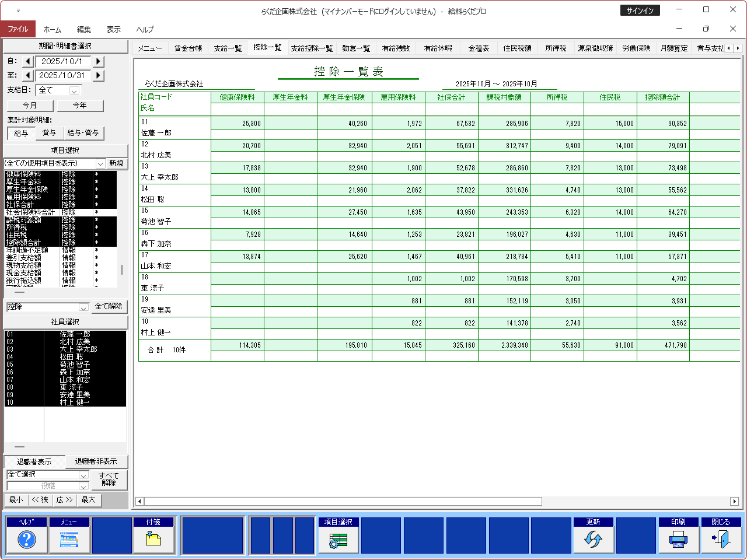Open the 全ての使用項目を表示 dropdown
This screenshot has height=560, width=747.
100,163
